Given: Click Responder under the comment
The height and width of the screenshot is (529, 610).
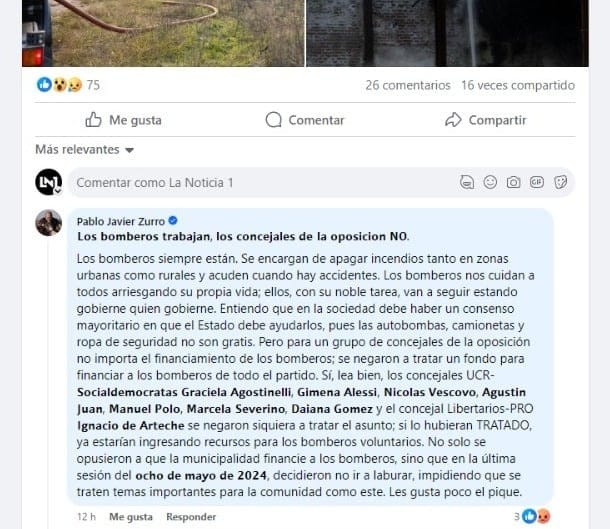Looking at the screenshot, I should click(x=191, y=517).
